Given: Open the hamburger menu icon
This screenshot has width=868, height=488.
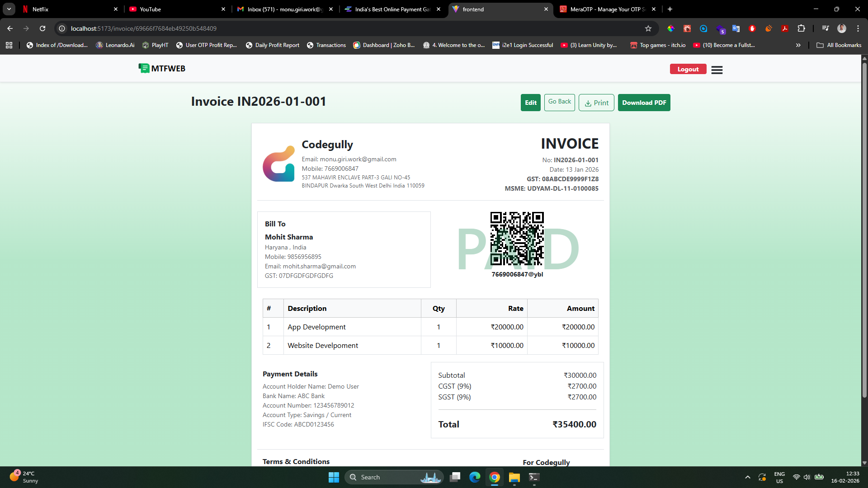Looking at the screenshot, I should (x=717, y=70).
